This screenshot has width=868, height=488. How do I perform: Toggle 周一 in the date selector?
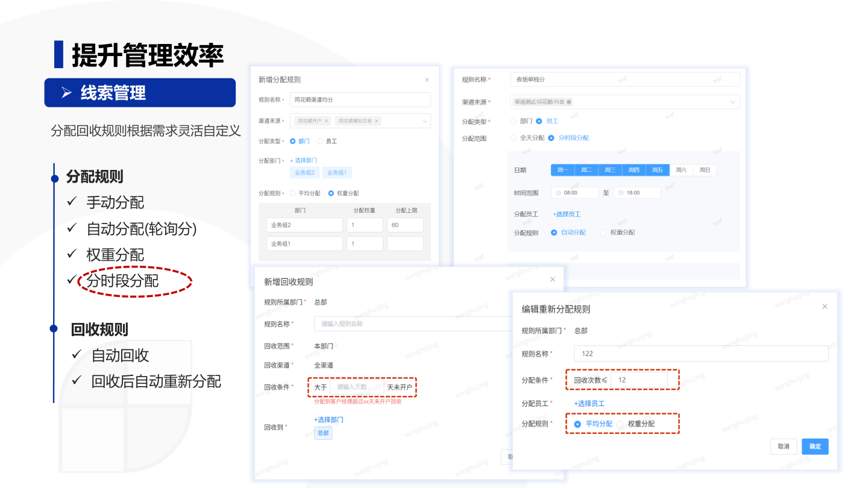[563, 170]
